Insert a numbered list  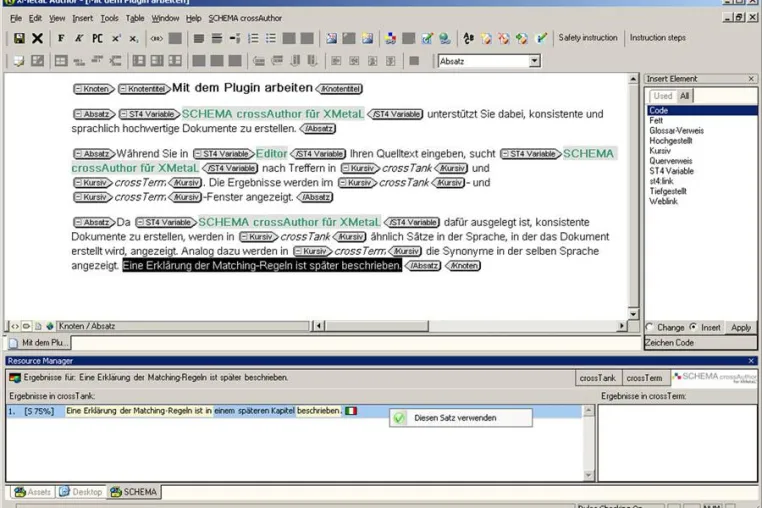point(253,38)
